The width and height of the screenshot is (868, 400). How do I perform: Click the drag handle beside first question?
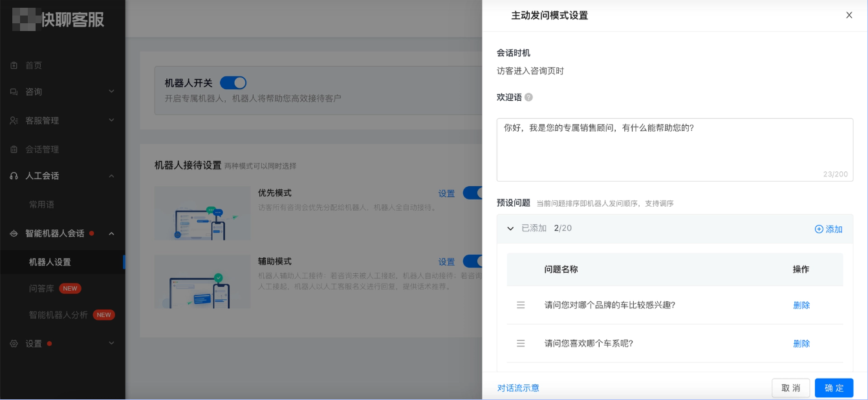[521, 304]
